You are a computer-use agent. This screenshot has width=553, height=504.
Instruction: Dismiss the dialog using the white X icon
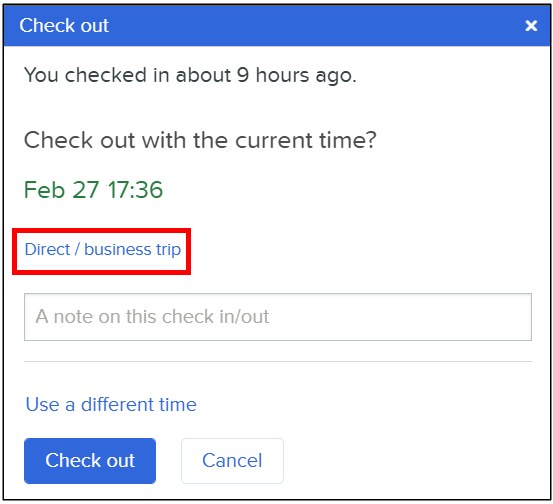tap(531, 26)
